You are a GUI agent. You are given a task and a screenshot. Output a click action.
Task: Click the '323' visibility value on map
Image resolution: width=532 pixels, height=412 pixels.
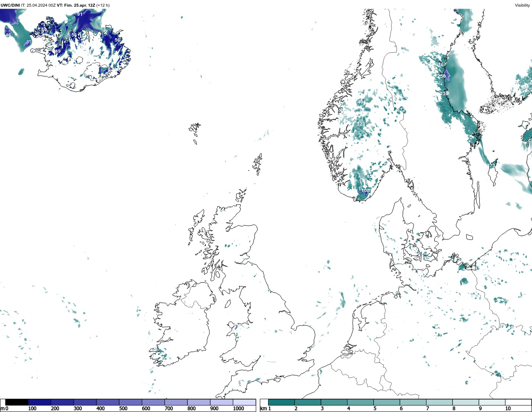pos(361,124)
